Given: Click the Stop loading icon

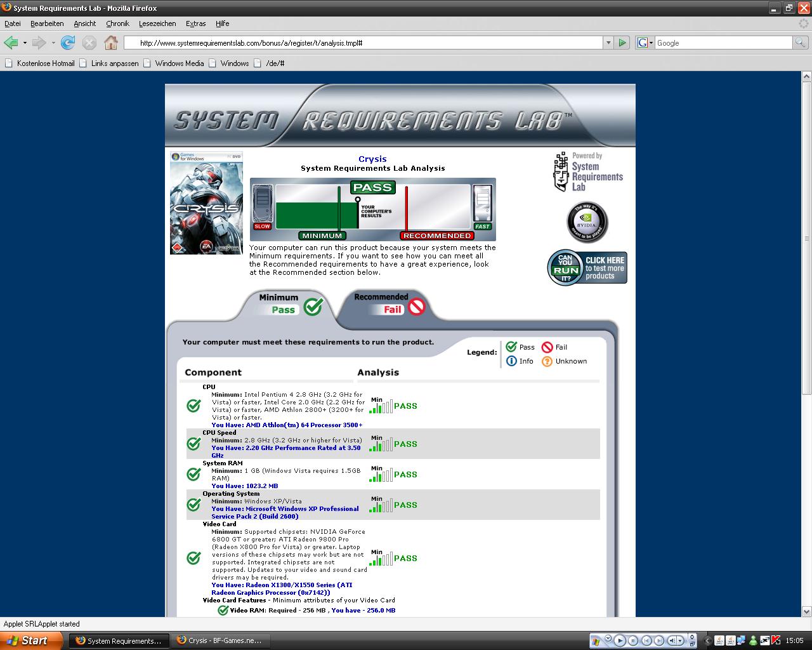Looking at the screenshot, I should (x=89, y=43).
